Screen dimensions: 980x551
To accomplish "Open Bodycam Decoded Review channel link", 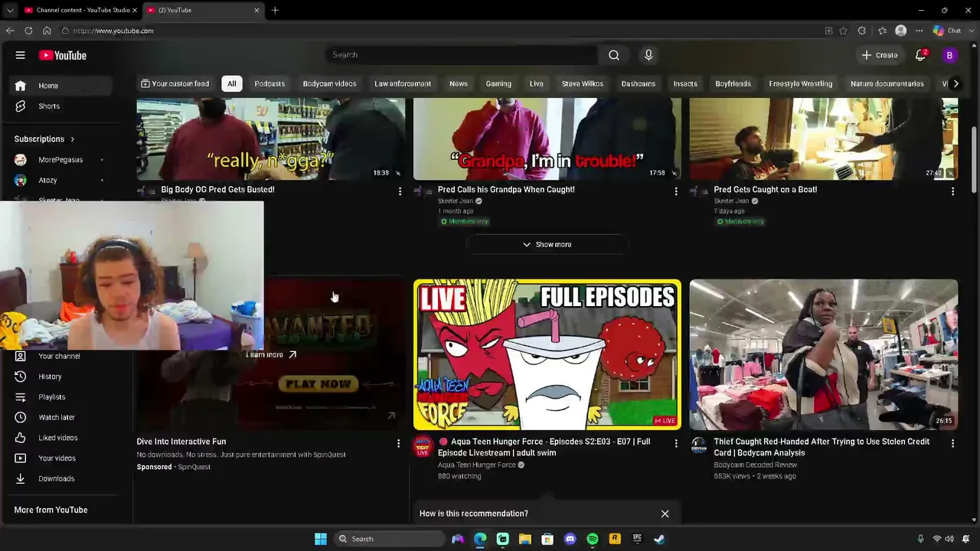I will coord(756,465).
